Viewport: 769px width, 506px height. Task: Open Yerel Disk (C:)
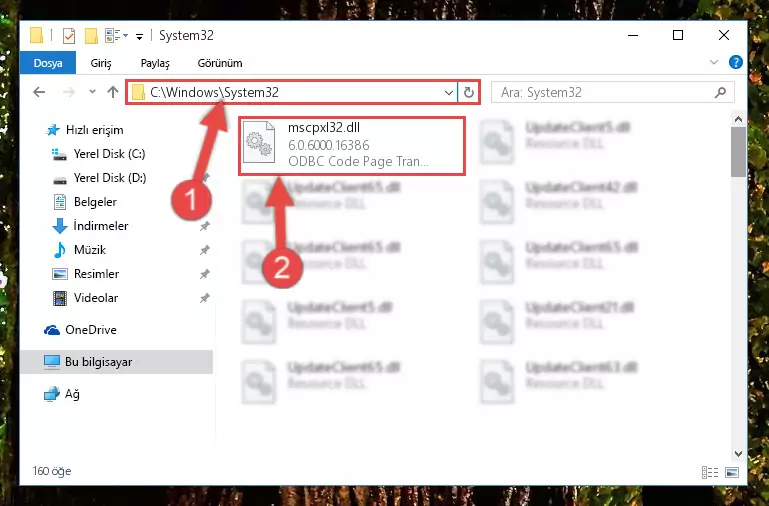(109, 154)
